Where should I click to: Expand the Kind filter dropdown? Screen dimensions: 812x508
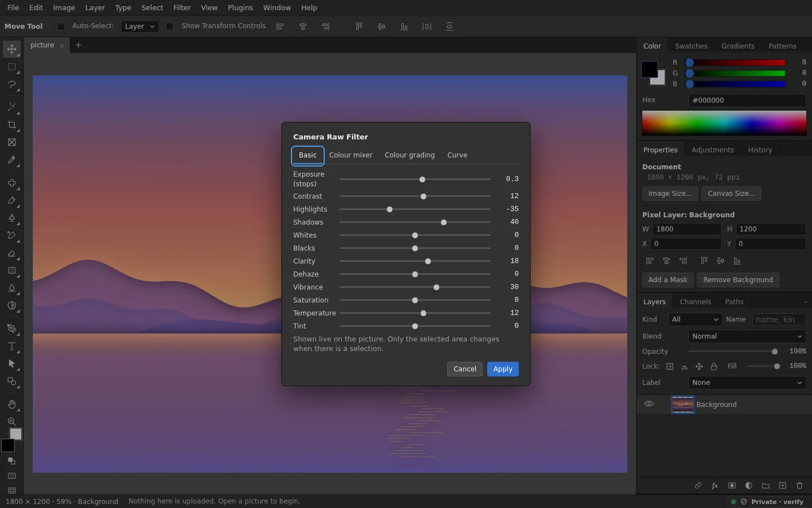click(x=695, y=319)
